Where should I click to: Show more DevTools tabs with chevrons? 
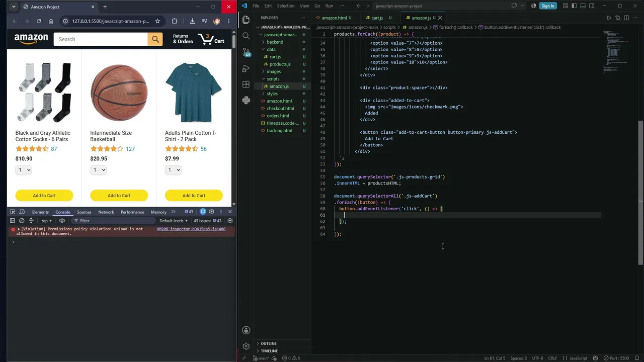click(x=173, y=212)
